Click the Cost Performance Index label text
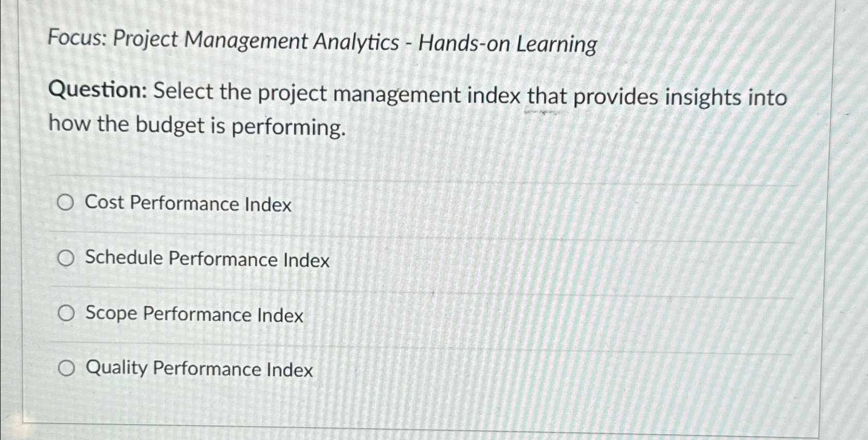This screenshot has width=868, height=440. [x=188, y=204]
